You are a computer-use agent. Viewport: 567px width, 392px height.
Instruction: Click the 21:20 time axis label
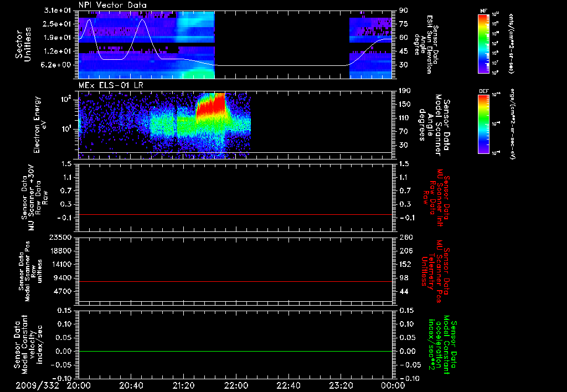(183, 385)
